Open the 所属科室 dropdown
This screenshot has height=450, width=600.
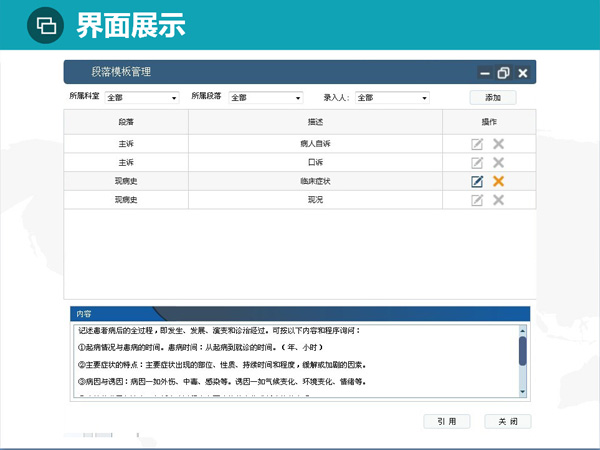tap(142, 98)
